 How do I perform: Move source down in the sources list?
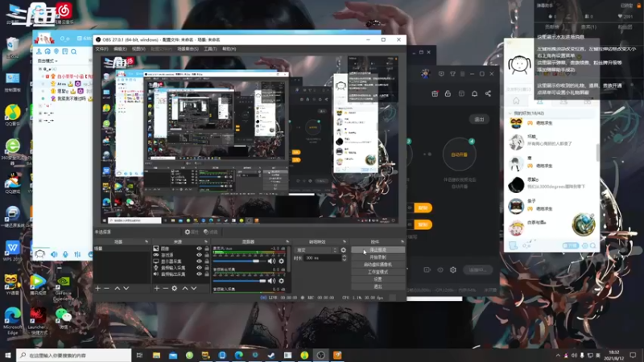[194, 289]
